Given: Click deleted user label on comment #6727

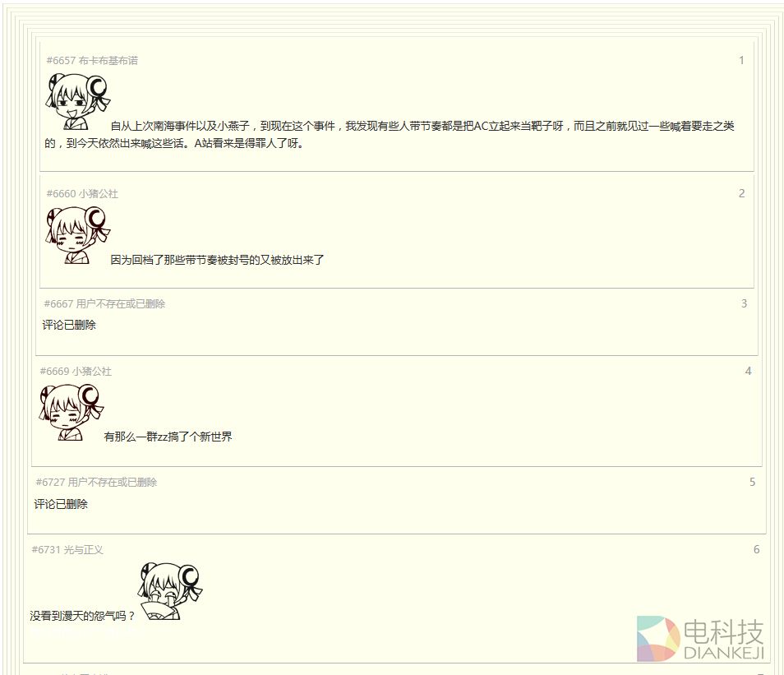Looking at the screenshot, I should (113, 482).
